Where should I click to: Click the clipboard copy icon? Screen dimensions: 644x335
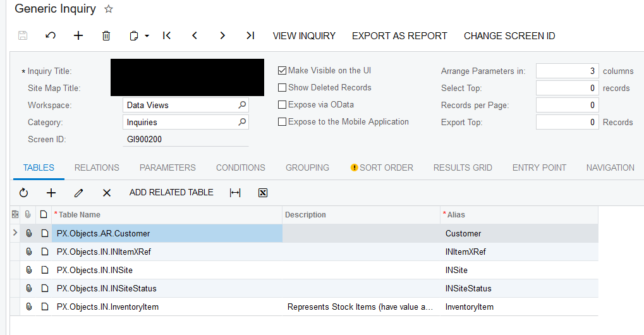133,36
